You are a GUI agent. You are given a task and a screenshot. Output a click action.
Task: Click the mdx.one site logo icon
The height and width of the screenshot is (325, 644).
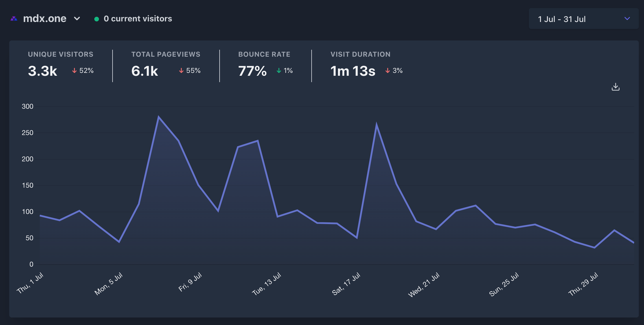point(14,19)
